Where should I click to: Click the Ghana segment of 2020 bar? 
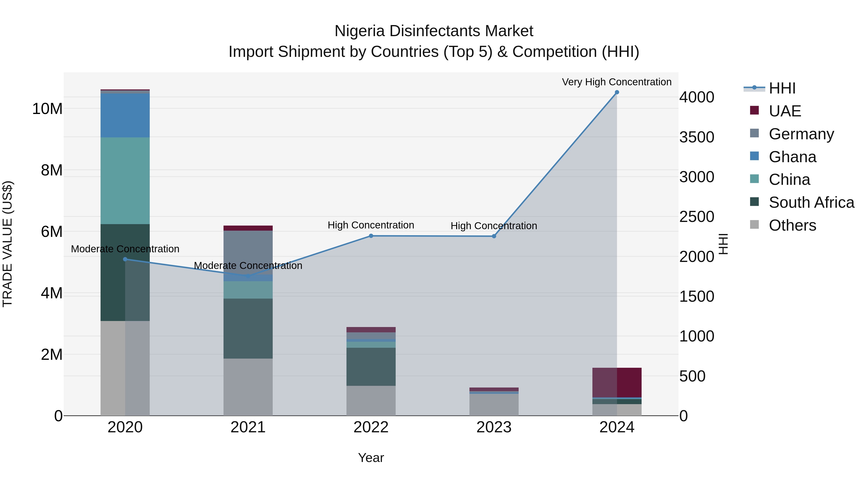point(125,115)
